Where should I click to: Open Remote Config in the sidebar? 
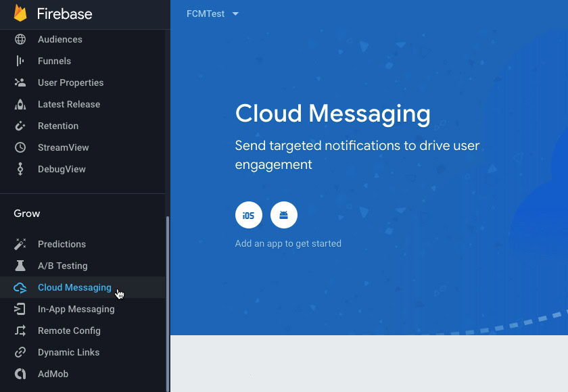69,330
